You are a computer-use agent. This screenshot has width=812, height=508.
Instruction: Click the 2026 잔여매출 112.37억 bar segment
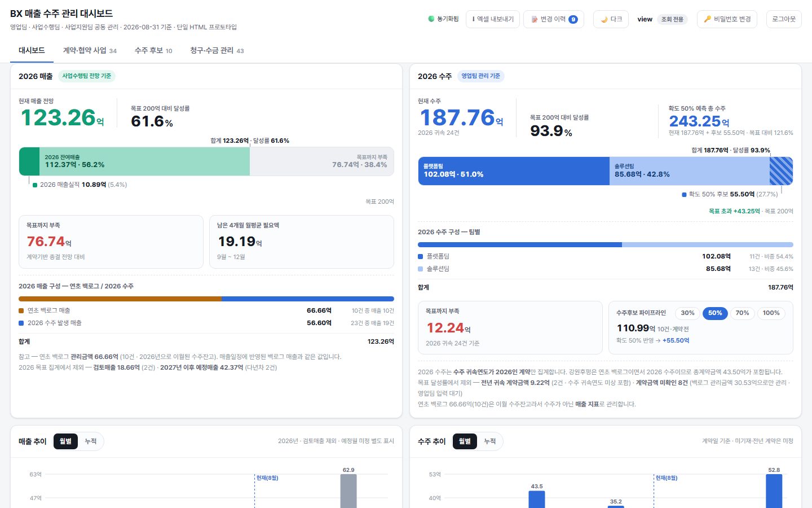144,161
